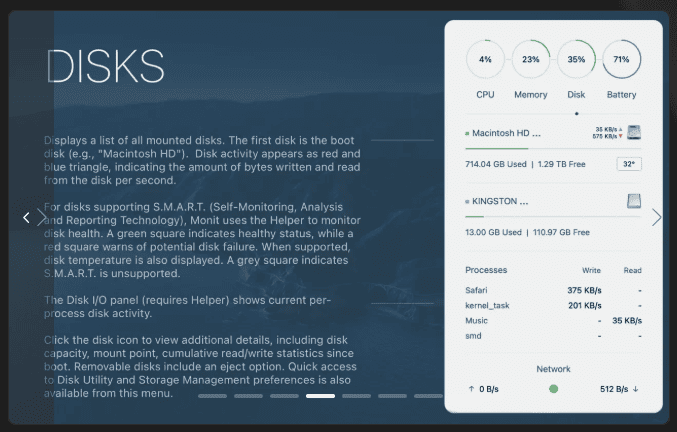
Task: Click the Write column header
Action: pyautogui.click(x=591, y=270)
